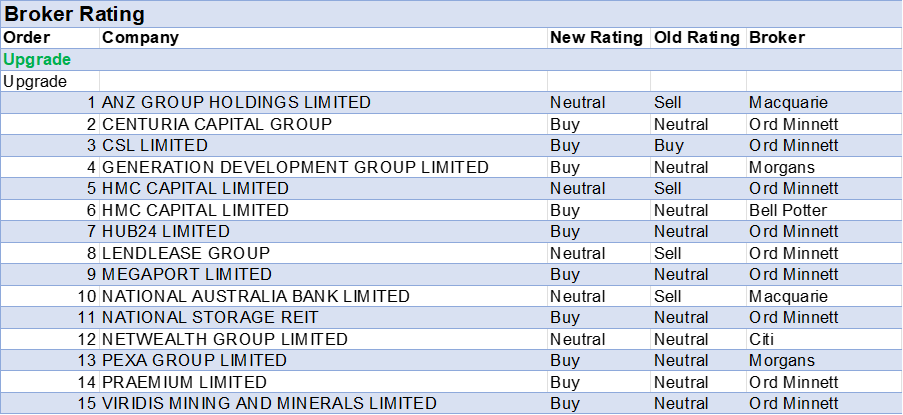Click the Broker Rating title cell
The image size is (903, 415).
click(x=75, y=14)
